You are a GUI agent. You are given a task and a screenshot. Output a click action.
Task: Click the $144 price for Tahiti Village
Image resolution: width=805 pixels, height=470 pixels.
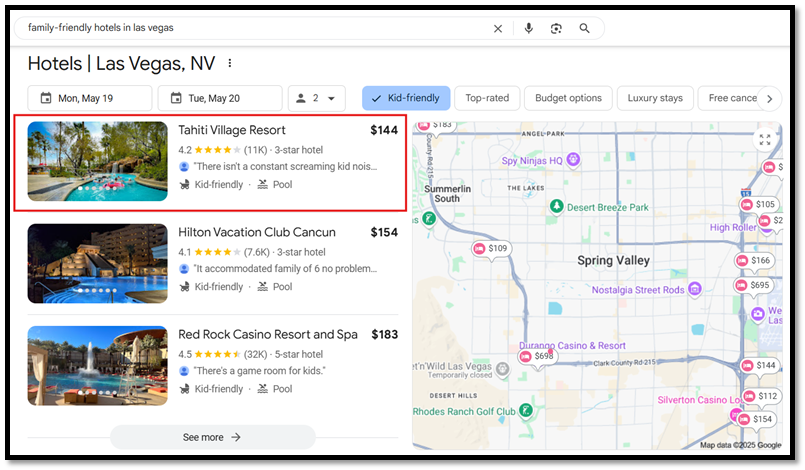pos(384,130)
